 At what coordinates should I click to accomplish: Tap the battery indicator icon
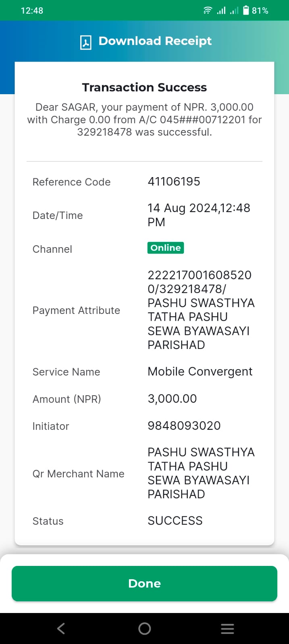pos(246,10)
